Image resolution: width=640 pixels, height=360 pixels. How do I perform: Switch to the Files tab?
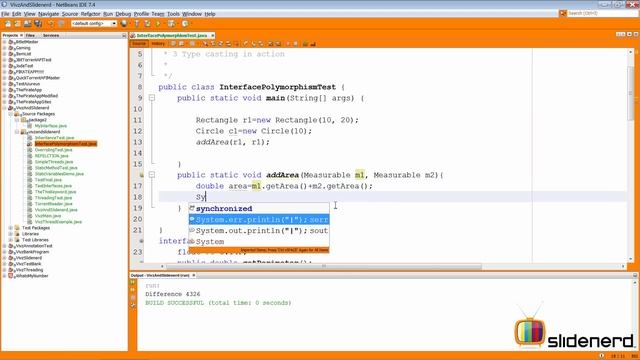30,36
